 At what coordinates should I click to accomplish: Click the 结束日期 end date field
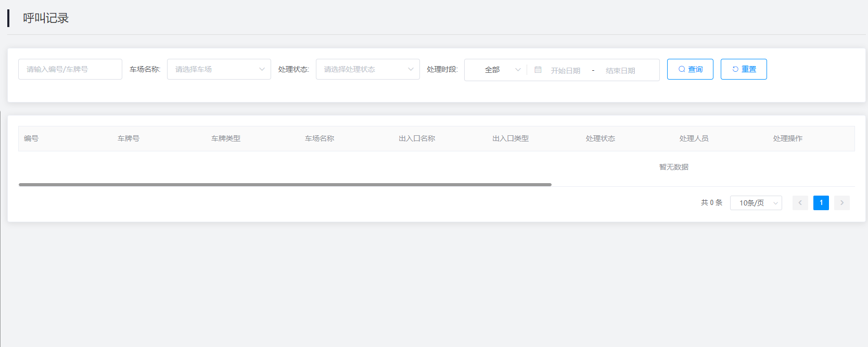coord(620,70)
